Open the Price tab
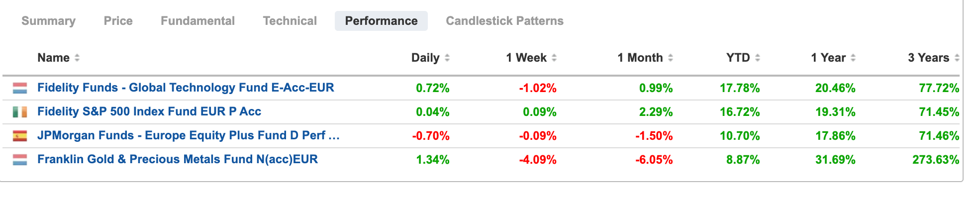Viewport: 980px width, 202px height. [118, 21]
